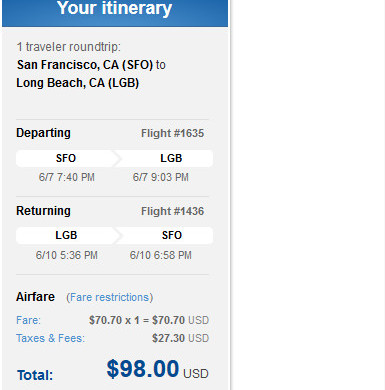The height and width of the screenshot is (390, 385).
Task: Open the Taxes & Fees details link
Action: pyautogui.click(x=50, y=338)
